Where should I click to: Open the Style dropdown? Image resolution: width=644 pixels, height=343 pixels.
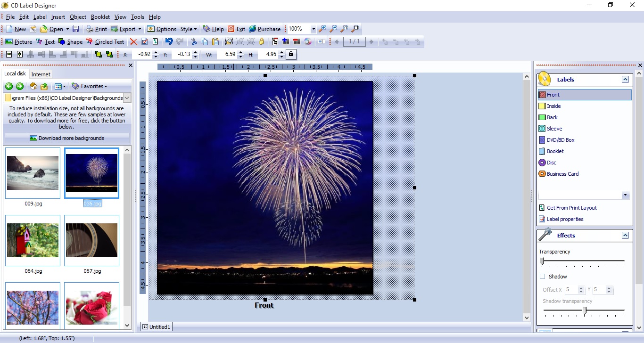[188, 29]
